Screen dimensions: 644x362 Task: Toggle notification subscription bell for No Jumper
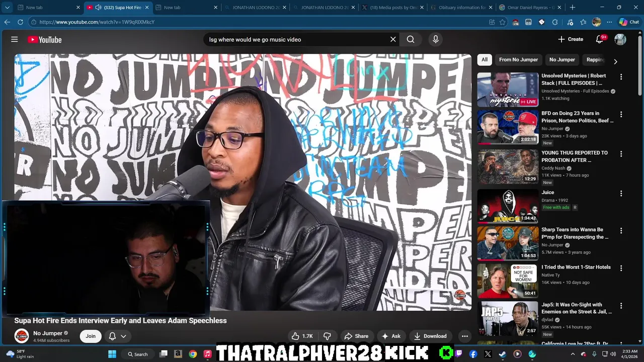(x=113, y=336)
